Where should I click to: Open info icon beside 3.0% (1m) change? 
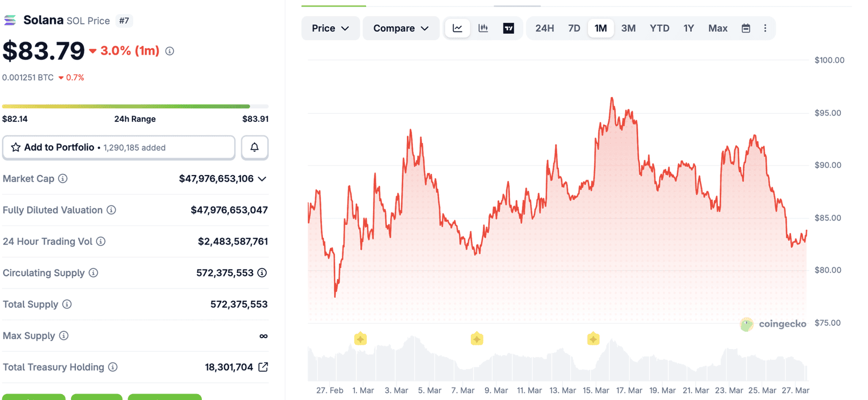tap(170, 51)
